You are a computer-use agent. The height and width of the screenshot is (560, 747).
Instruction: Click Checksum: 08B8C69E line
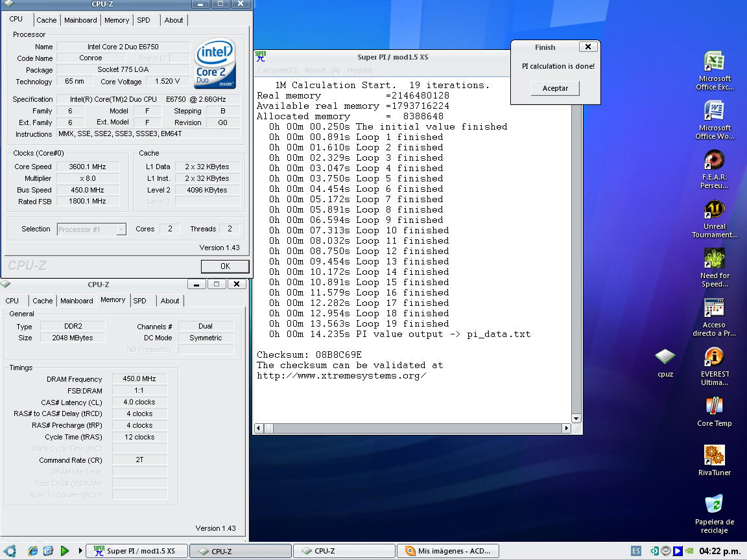coord(309,355)
